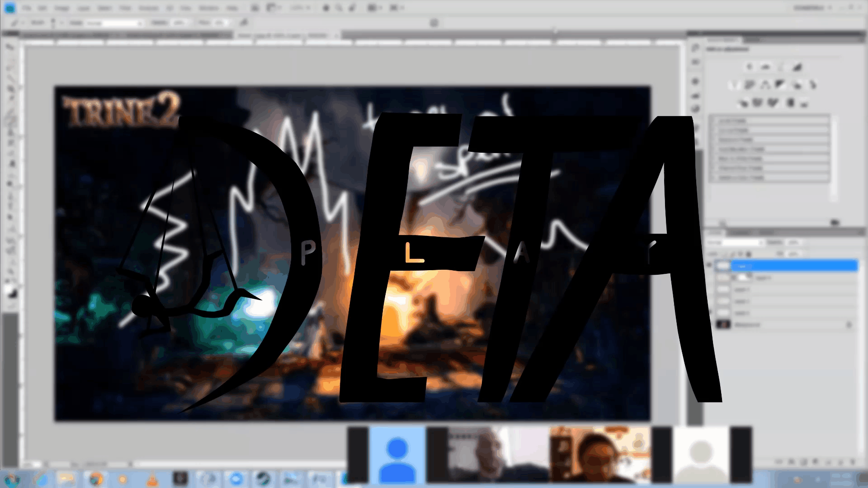Add a Black & White adjustment
868x488 pixels.
point(780,84)
